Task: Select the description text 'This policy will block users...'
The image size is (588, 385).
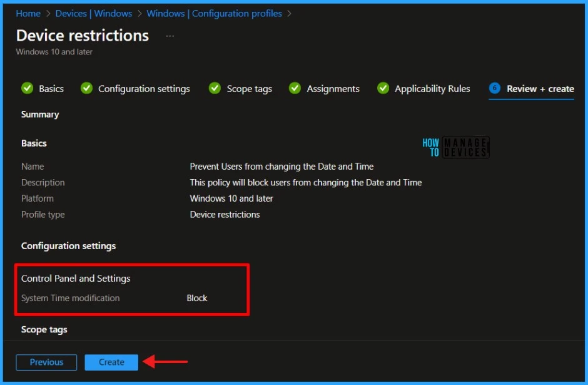Action: click(x=306, y=182)
